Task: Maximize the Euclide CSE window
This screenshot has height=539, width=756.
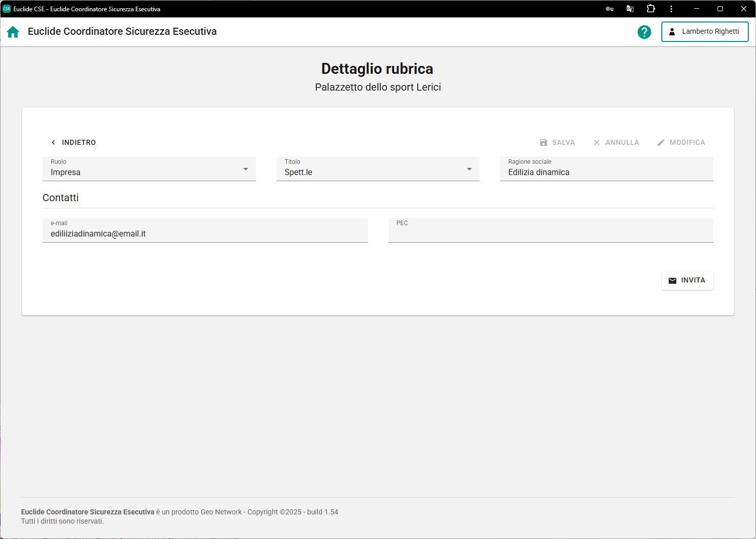Action: (x=720, y=9)
